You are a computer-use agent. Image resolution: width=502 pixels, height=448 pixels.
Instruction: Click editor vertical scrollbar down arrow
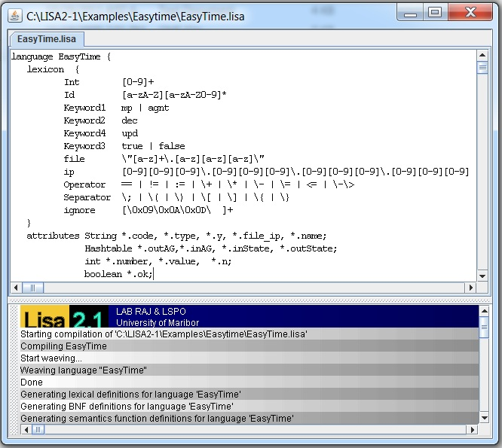point(482,276)
